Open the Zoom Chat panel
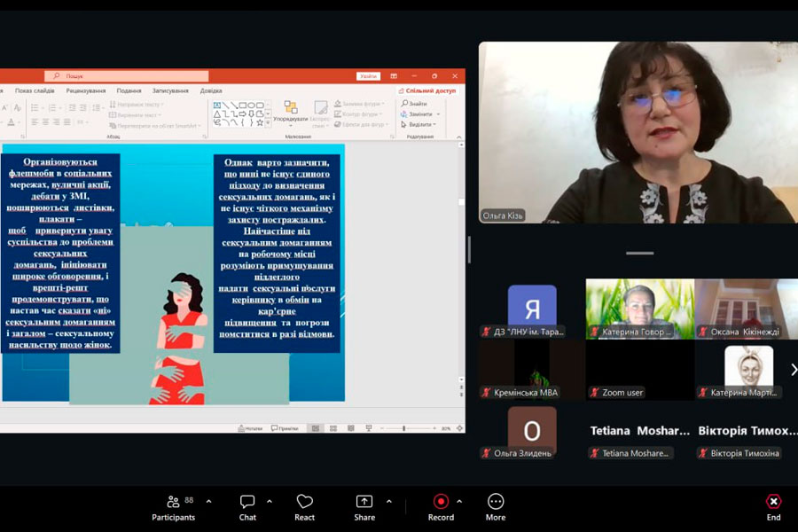 pyautogui.click(x=247, y=508)
